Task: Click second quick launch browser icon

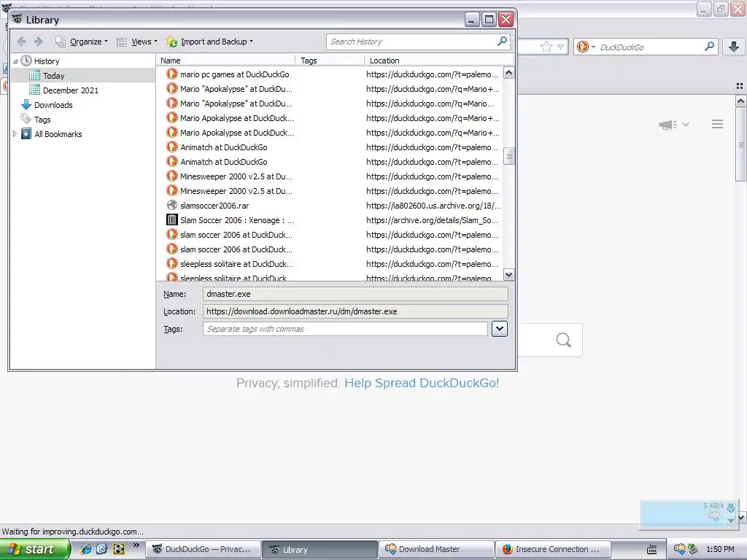Action: coord(102,549)
